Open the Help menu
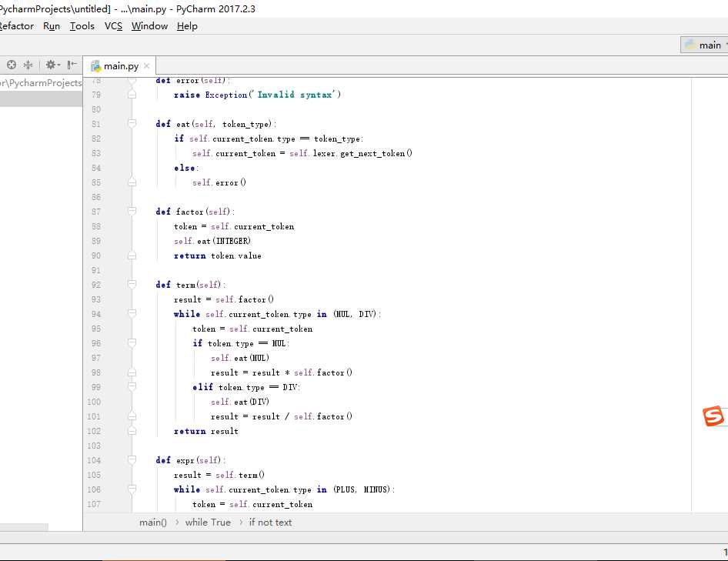The height and width of the screenshot is (561, 728). [x=187, y=26]
